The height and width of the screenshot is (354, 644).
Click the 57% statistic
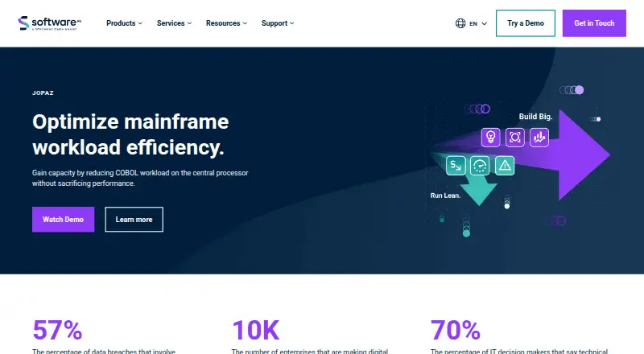point(57,330)
